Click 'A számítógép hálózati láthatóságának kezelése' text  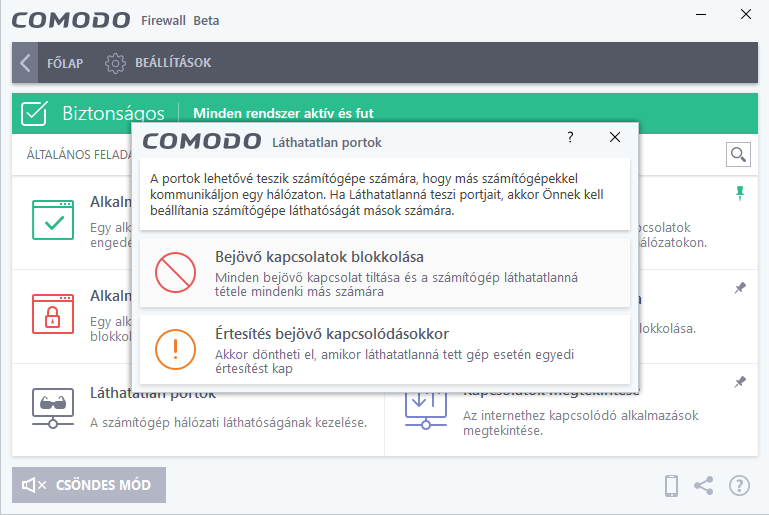click(x=229, y=422)
